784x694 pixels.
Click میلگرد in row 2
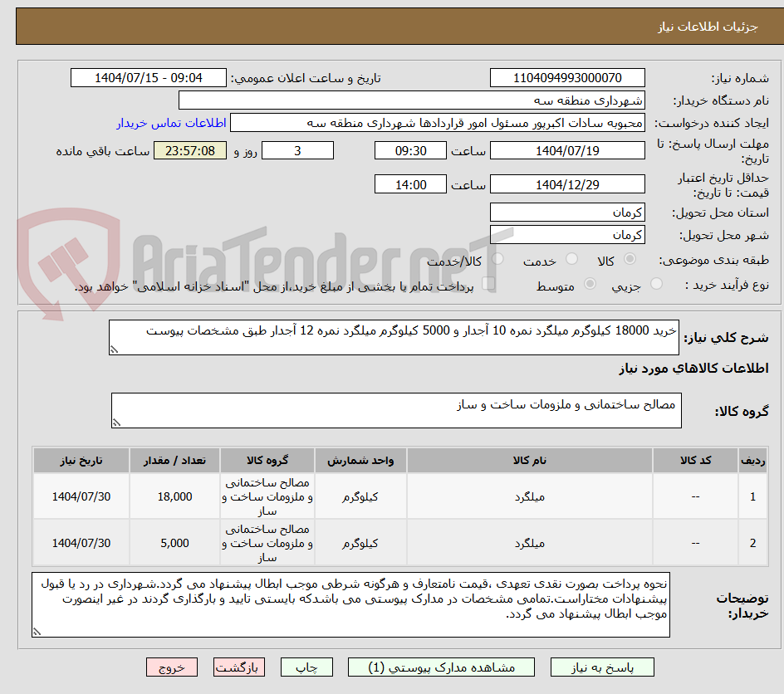click(530, 543)
